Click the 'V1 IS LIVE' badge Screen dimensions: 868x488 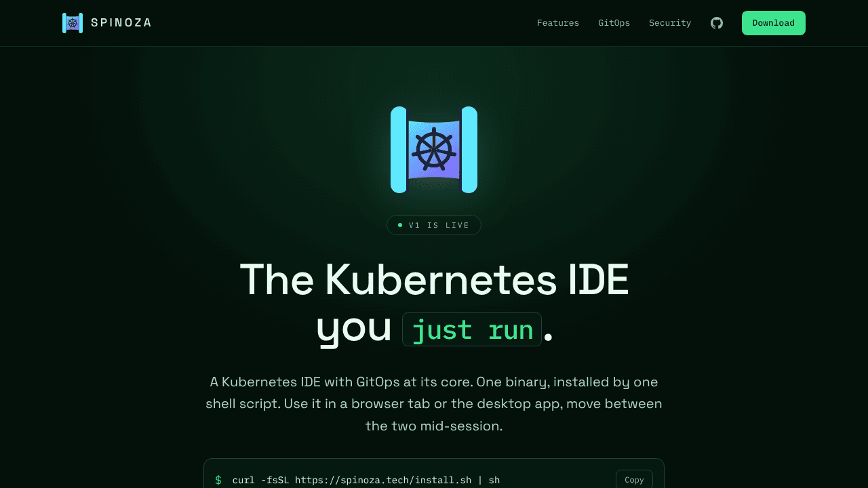(x=434, y=225)
